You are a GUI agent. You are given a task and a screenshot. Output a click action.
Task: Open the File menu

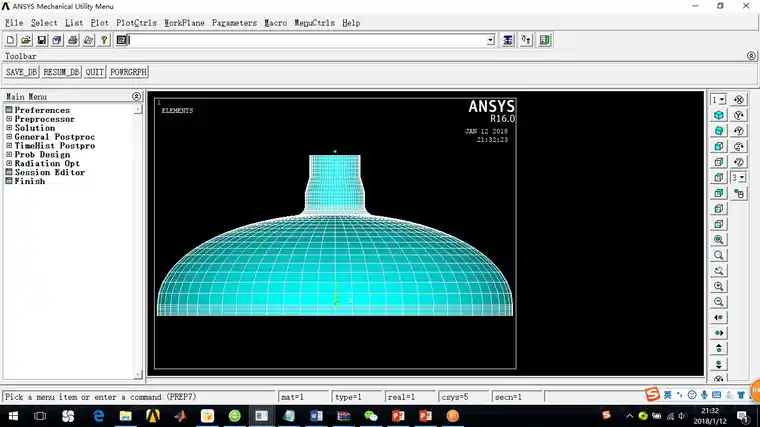pyautogui.click(x=14, y=23)
